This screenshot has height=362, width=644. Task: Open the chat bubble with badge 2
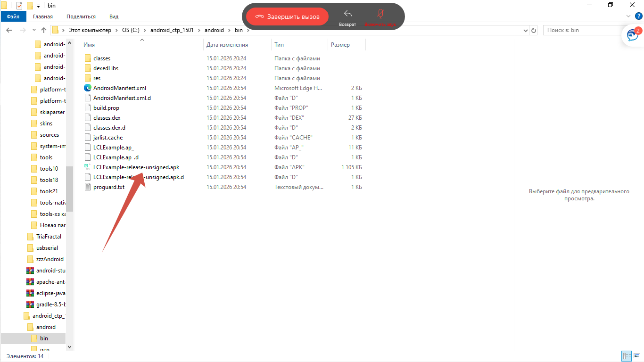click(x=632, y=36)
